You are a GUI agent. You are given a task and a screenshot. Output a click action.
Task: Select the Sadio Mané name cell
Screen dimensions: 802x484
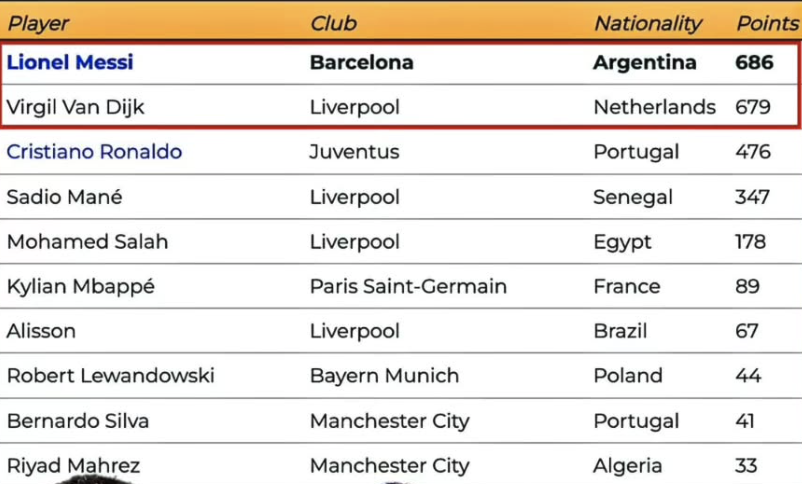coord(64,197)
